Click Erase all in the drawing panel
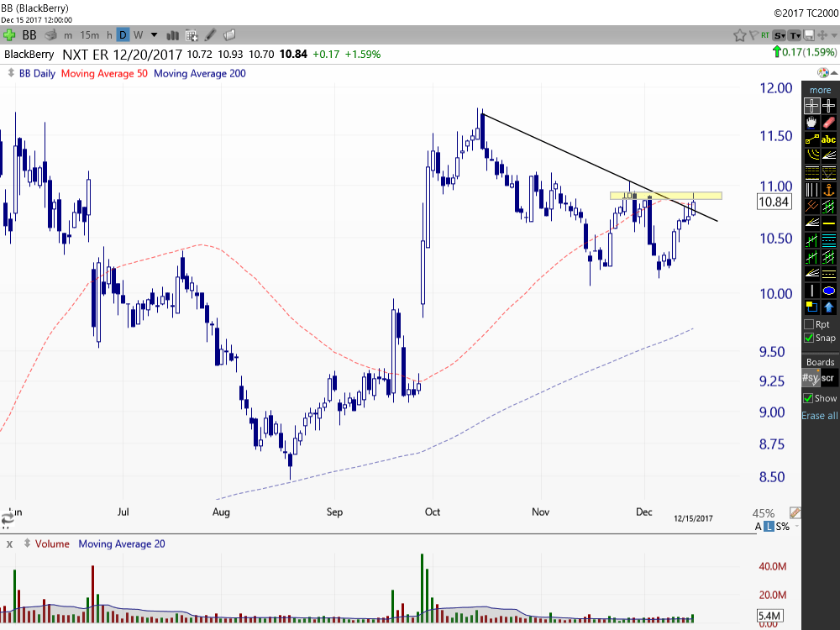The width and height of the screenshot is (840, 630). [x=819, y=416]
